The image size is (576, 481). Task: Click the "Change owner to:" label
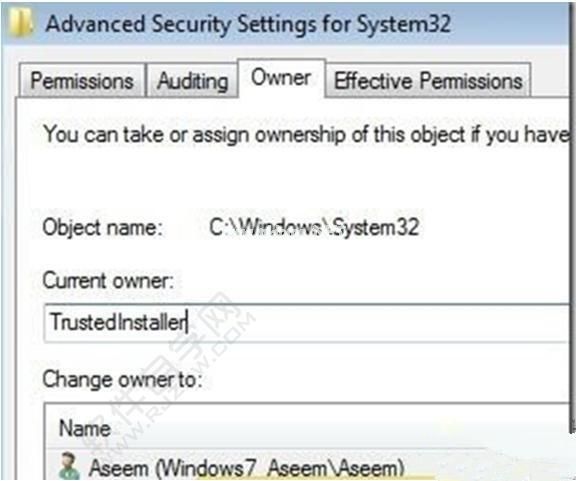[122, 379]
